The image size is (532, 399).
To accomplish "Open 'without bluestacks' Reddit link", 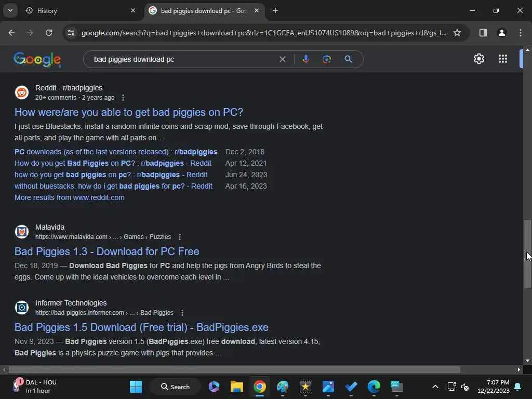I will click(x=113, y=187).
